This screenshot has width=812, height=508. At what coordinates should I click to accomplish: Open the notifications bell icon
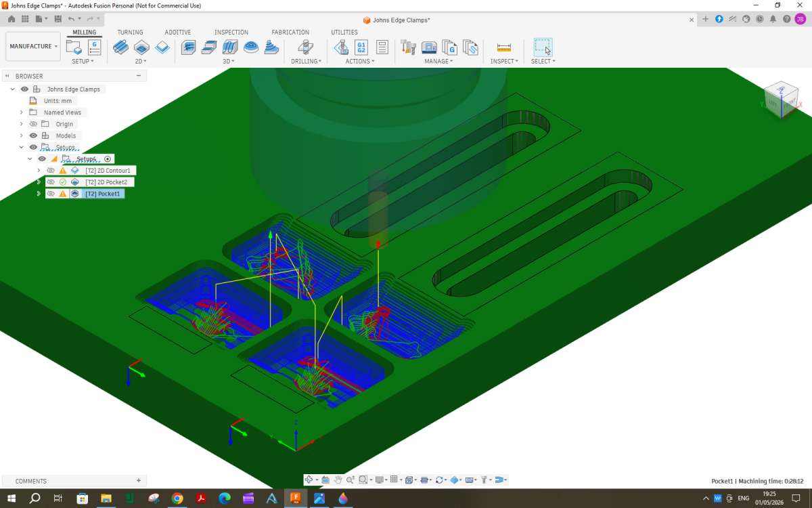click(x=773, y=20)
